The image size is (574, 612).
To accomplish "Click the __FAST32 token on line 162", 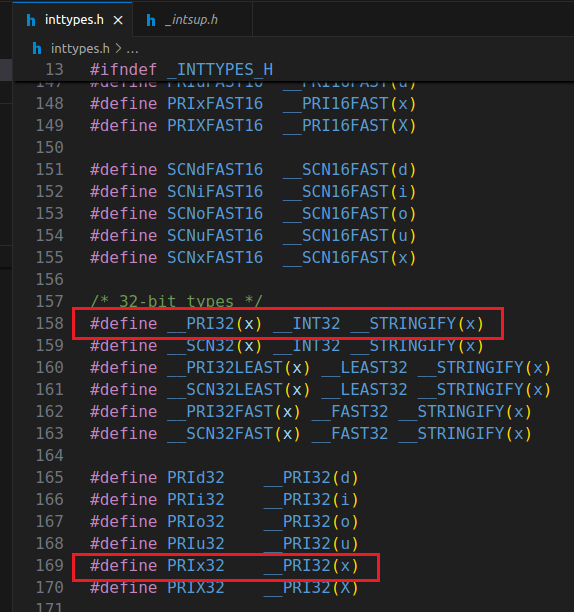I will pos(350,412).
